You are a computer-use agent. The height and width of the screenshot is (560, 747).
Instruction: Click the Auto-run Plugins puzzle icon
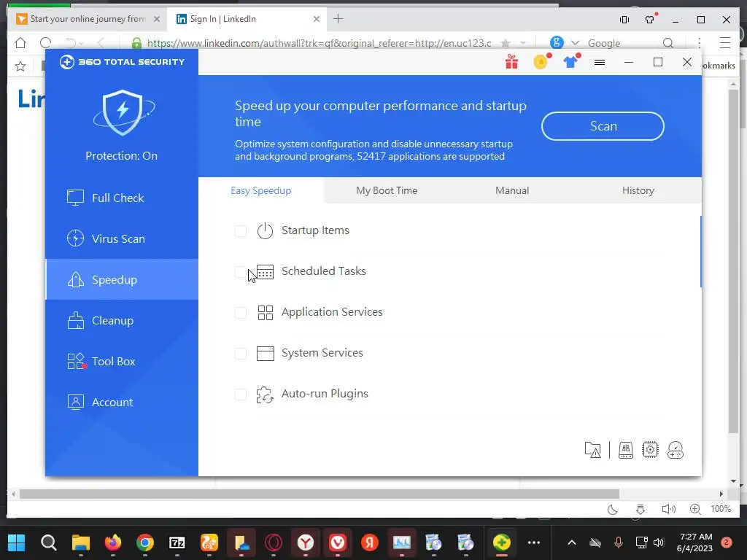point(265,394)
